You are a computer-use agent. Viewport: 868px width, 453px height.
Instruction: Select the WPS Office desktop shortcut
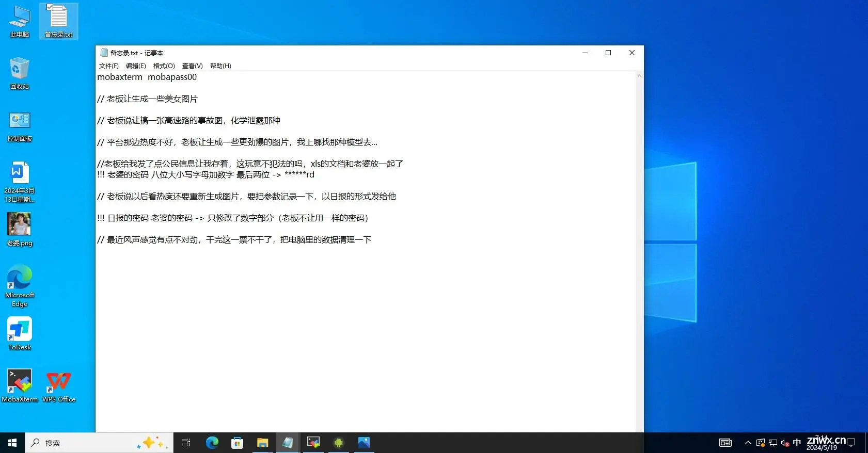(x=59, y=386)
